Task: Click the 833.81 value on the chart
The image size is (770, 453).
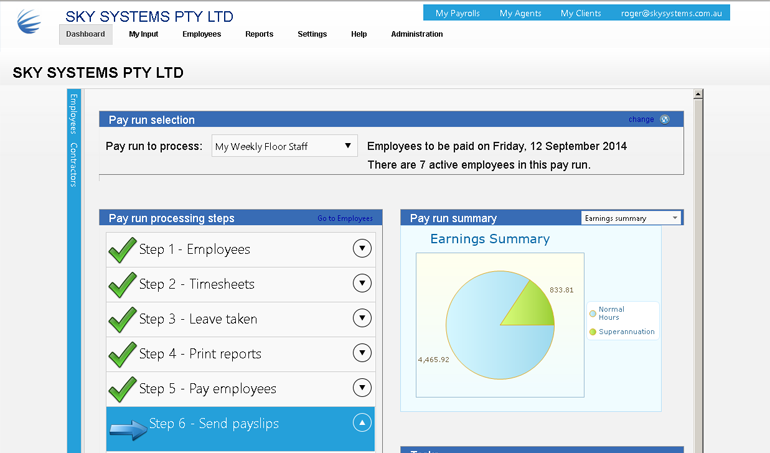Action: click(561, 290)
